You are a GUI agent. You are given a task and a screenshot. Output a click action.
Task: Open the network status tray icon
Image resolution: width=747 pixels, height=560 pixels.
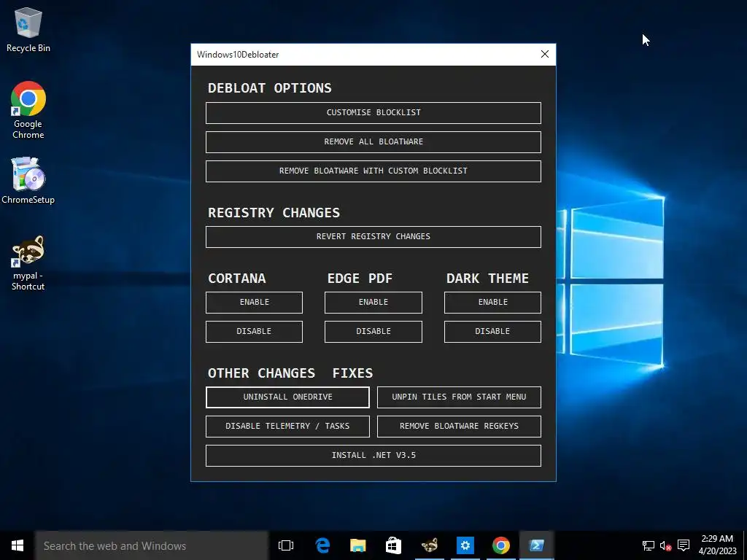coord(648,545)
